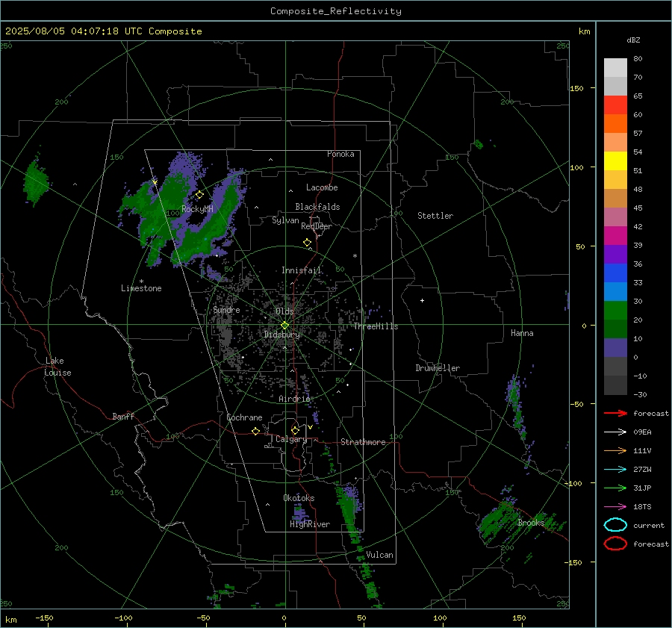Click the dBZ legend heading
Screen dimensions: 672x628
click(633, 40)
